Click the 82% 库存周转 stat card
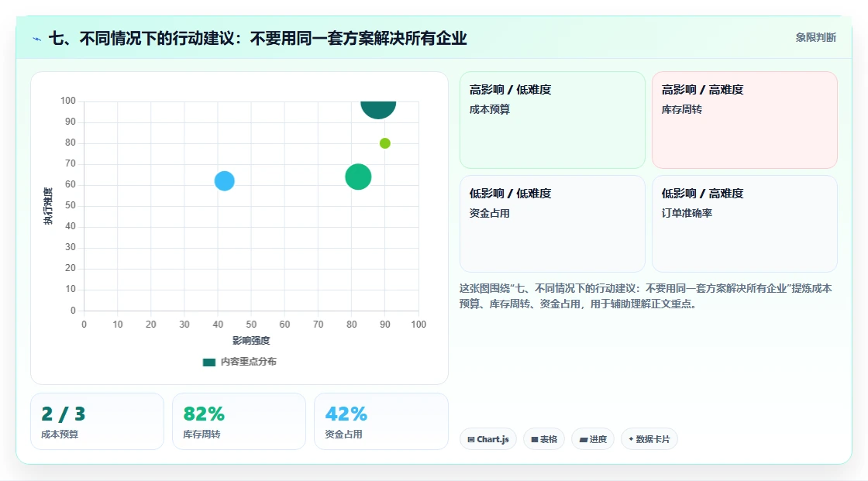Viewport: 868px width, 481px height. coord(239,421)
